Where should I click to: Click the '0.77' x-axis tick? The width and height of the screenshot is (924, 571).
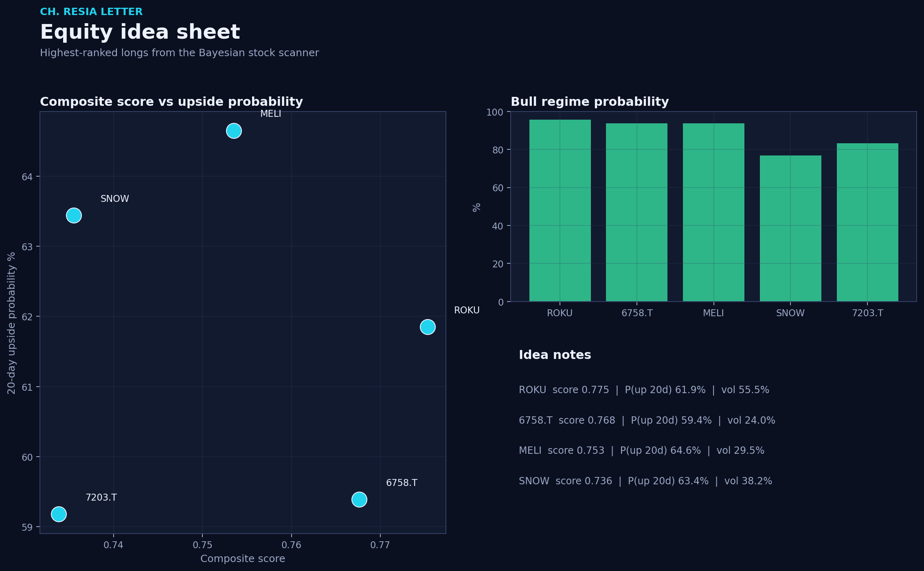380,545
